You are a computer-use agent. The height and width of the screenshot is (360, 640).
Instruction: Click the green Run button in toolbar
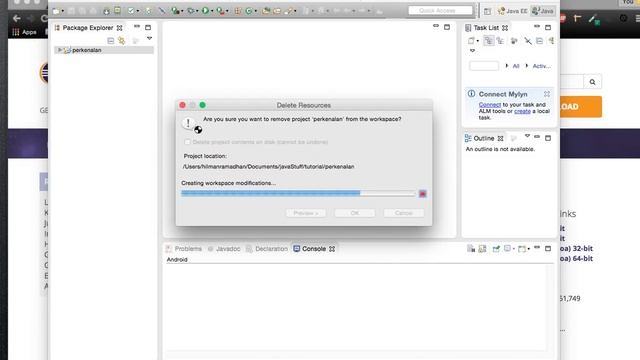click(205, 11)
